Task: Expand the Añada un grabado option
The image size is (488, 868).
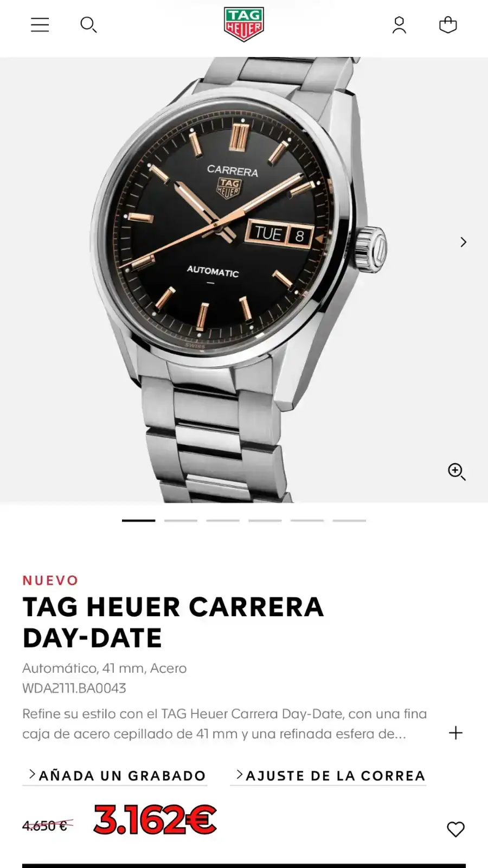Action: pyautogui.click(x=115, y=776)
